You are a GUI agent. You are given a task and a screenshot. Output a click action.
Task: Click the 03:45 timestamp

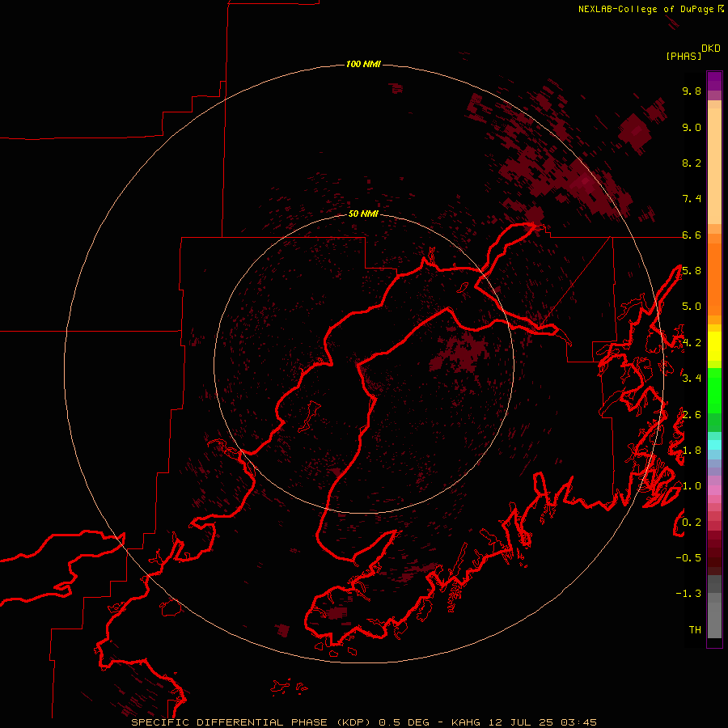[x=578, y=722]
